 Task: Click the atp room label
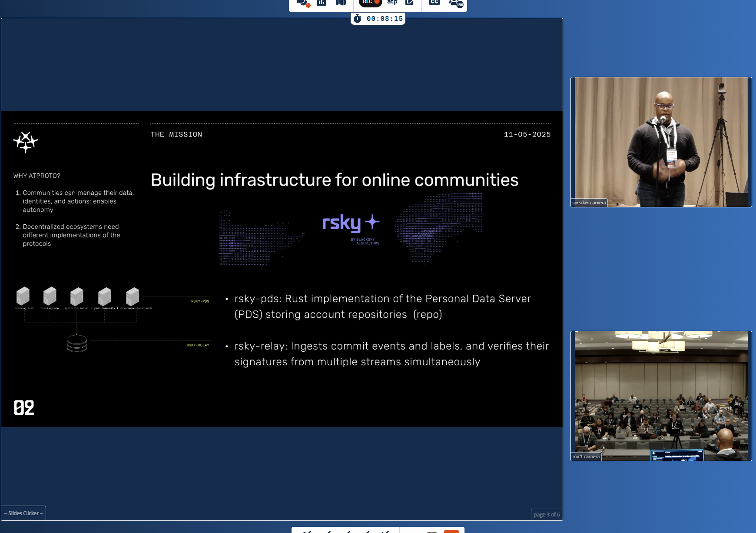point(392,3)
